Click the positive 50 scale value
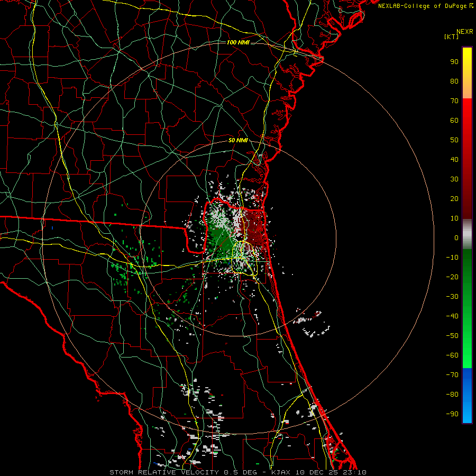The height and width of the screenshot is (476, 476). coord(454,140)
